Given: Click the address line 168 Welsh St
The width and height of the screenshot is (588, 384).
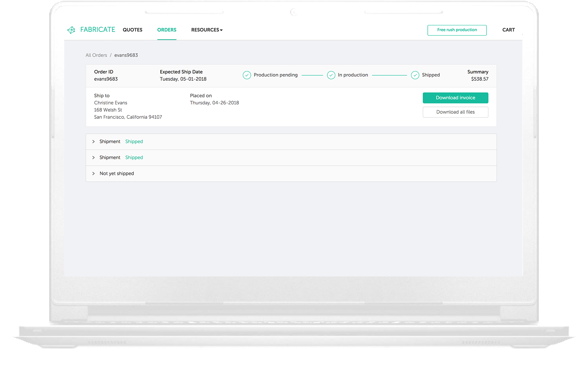Looking at the screenshot, I should pos(108,110).
